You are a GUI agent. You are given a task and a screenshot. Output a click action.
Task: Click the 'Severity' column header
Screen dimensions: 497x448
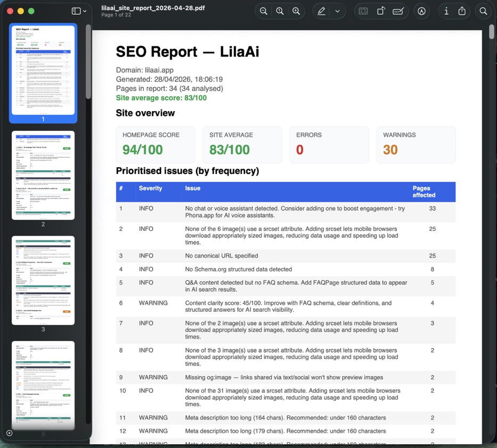click(x=150, y=188)
